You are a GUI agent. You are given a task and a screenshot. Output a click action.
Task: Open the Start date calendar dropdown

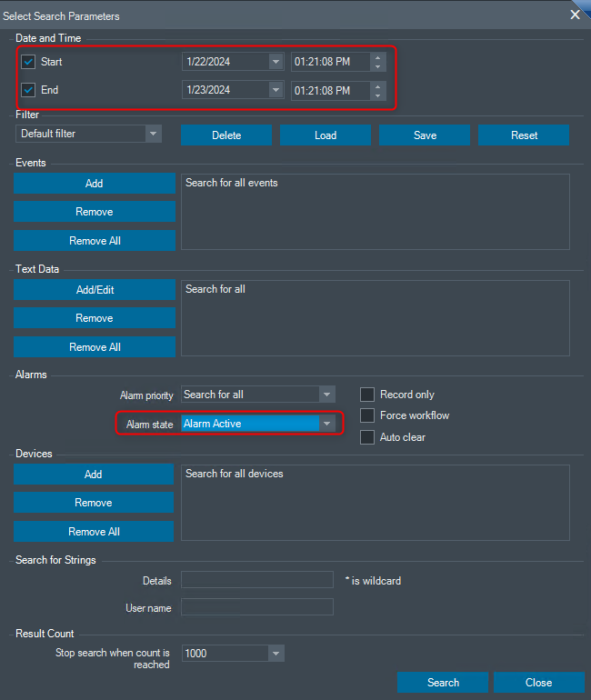275,62
